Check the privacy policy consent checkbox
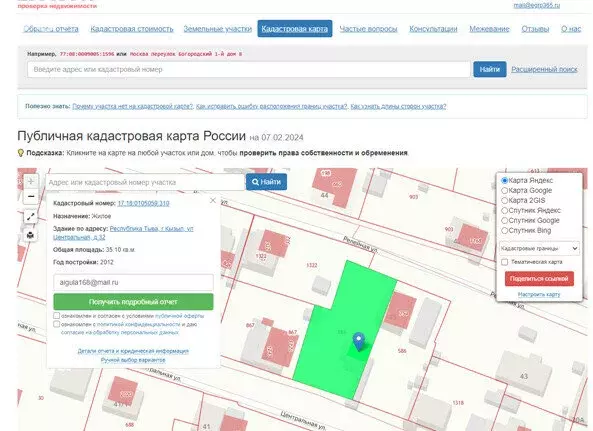 (x=56, y=324)
